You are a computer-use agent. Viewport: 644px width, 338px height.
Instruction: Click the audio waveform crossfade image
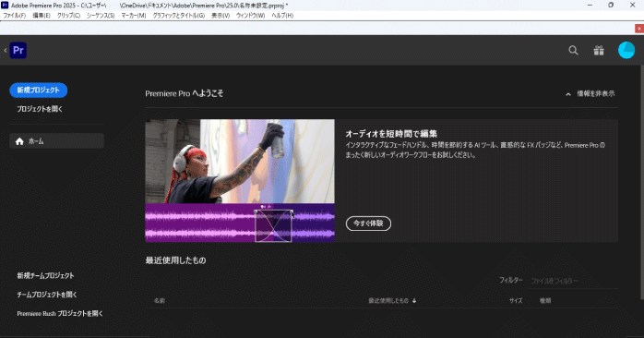pyautogui.click(x=240, y=223)
